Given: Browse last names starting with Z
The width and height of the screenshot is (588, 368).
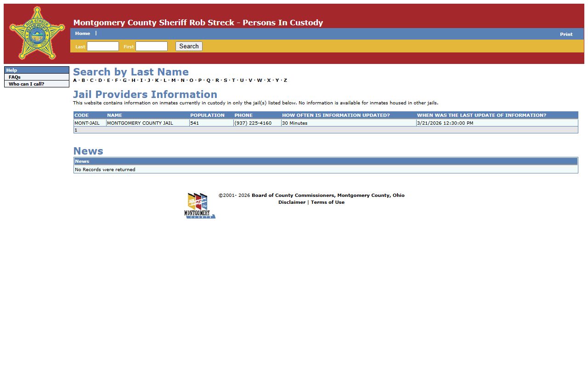Looking at the screenshot, I should 285,80.
